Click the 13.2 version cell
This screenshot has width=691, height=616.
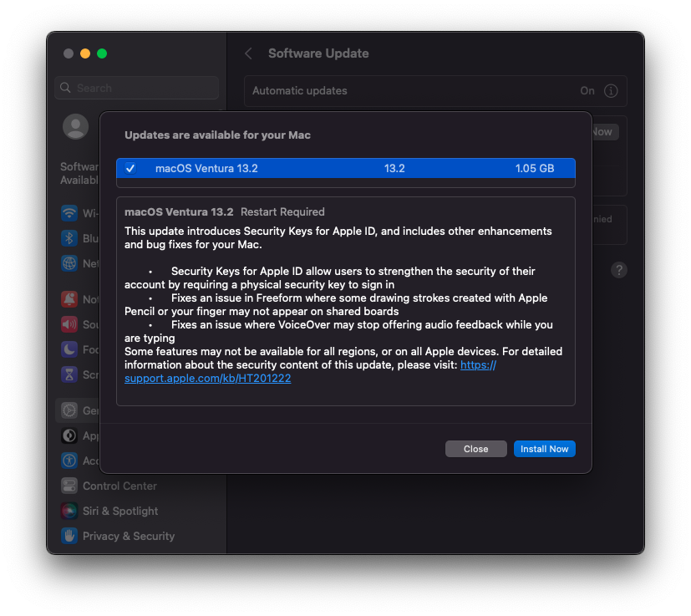click(394, 169)
